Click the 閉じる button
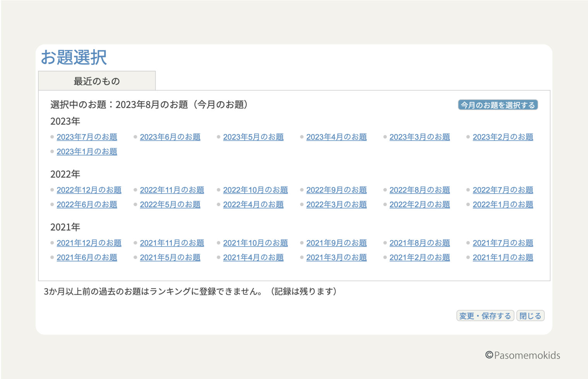This screenshot has width=588, height=379. pos(530,316)
